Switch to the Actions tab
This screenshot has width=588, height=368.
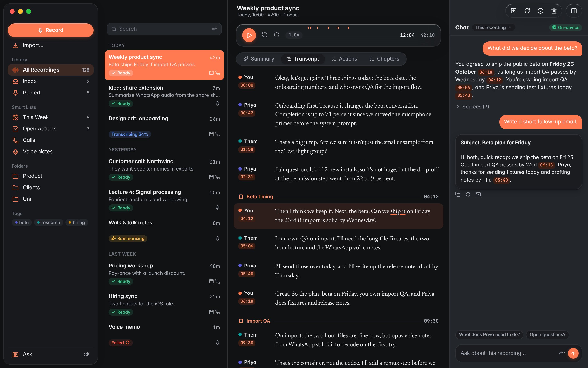point(344,59)
